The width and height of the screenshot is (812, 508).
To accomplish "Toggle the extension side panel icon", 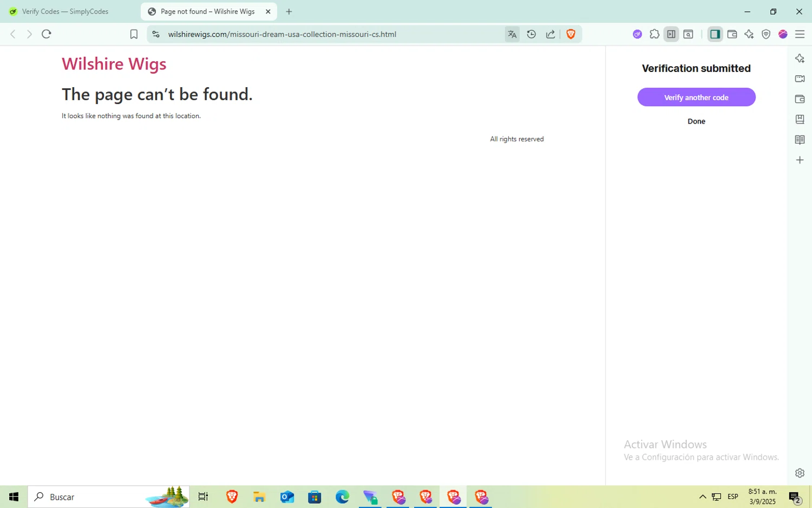I will point(671,34).
